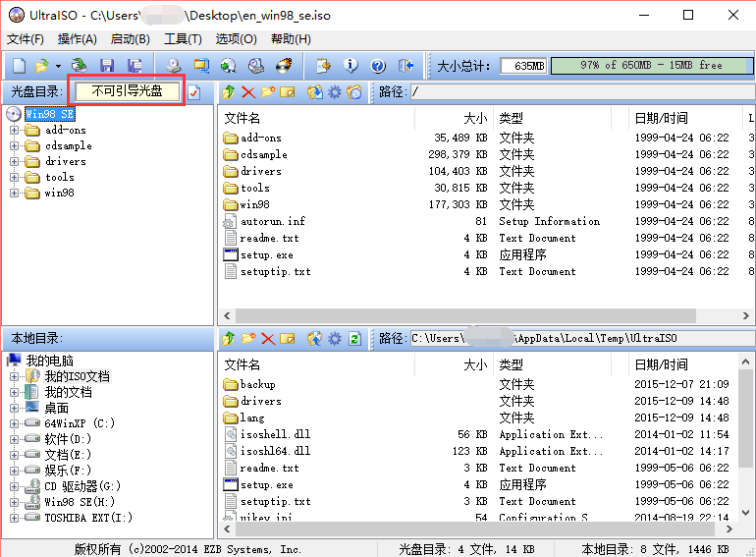Viewport: 756px width, 557px height.
Task: Open the 操作(A) menu
Action: click(x=78, y=39)
